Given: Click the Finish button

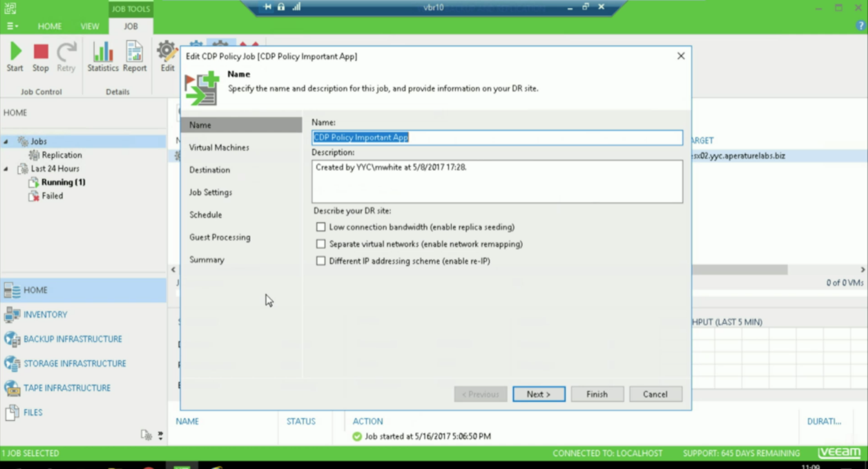Looking at the screenshot, I should tap(597, 394).
